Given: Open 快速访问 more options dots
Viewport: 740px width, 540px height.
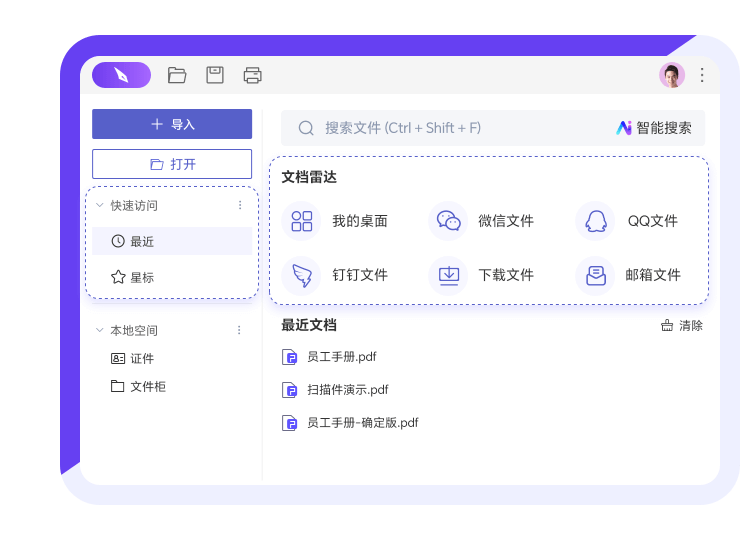Looking at the screenshot, I should coord(240,205).
